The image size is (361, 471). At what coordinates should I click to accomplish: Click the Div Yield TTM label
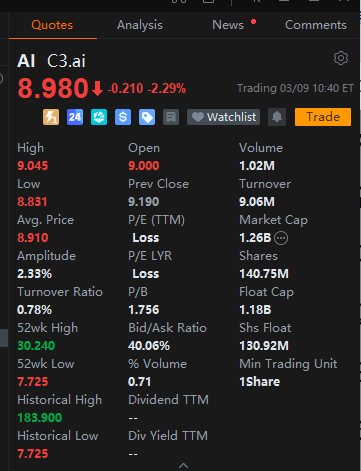point(168,436)
